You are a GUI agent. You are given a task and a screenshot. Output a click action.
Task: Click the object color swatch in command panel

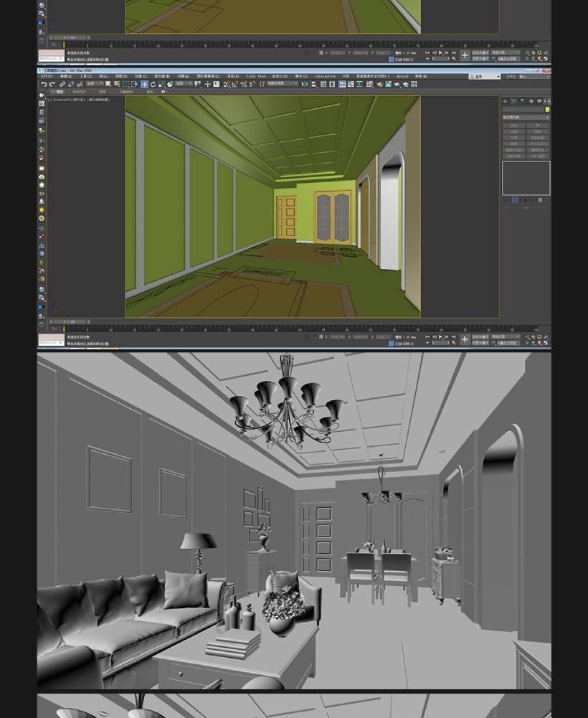[x=547, y=110]
